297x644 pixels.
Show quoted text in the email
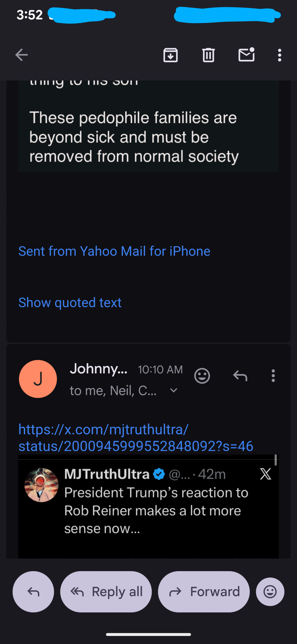click(70, 302)
